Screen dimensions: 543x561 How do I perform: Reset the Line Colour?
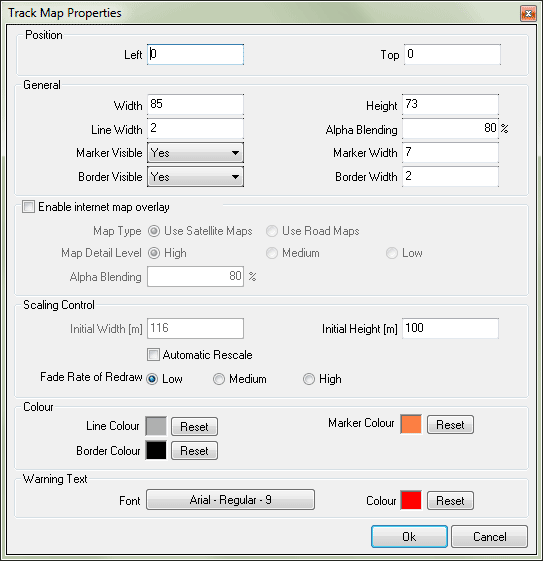coord(194,426)
